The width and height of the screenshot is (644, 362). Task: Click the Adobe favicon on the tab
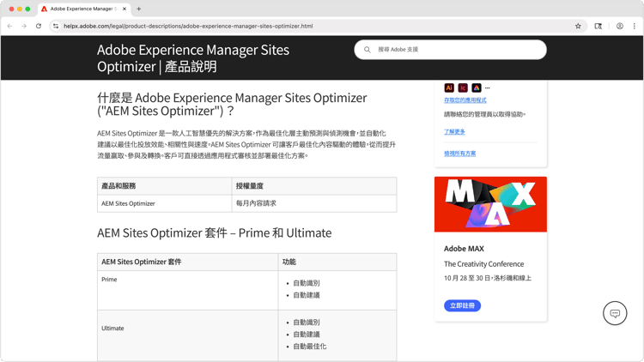point(45,9)
